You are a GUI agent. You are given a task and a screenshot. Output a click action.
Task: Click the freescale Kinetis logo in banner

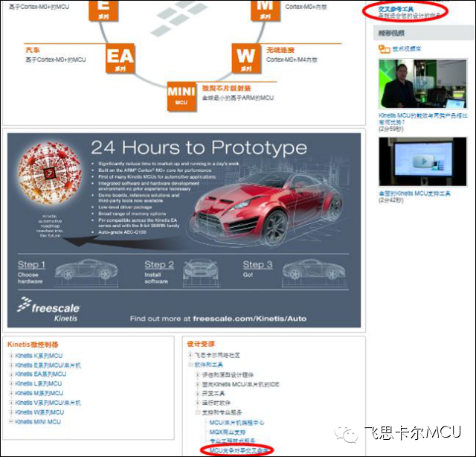[49, 310]
